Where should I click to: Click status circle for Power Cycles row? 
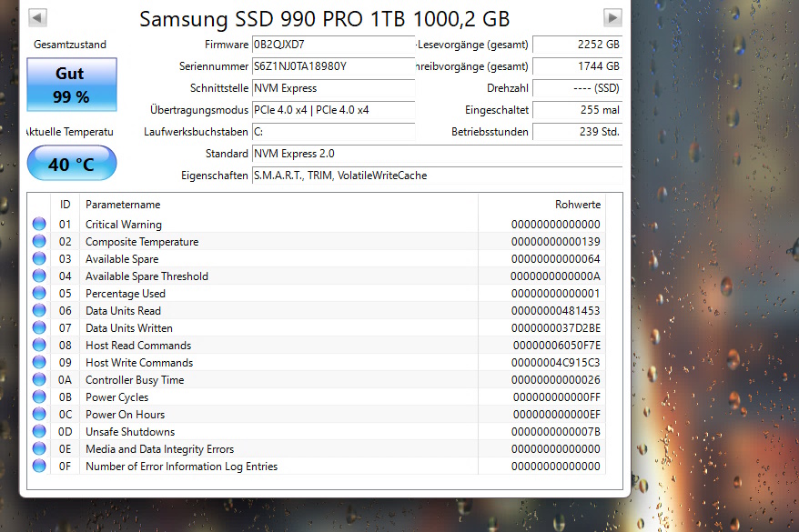point(39,397)
